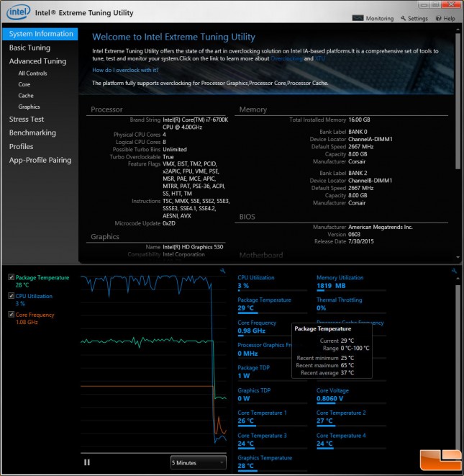The width and height of the screenshot is (464, 476).
Task: Click the ChannelA-DIMM1 device locator
Action: pyautogui.click(x=370, y=139)
